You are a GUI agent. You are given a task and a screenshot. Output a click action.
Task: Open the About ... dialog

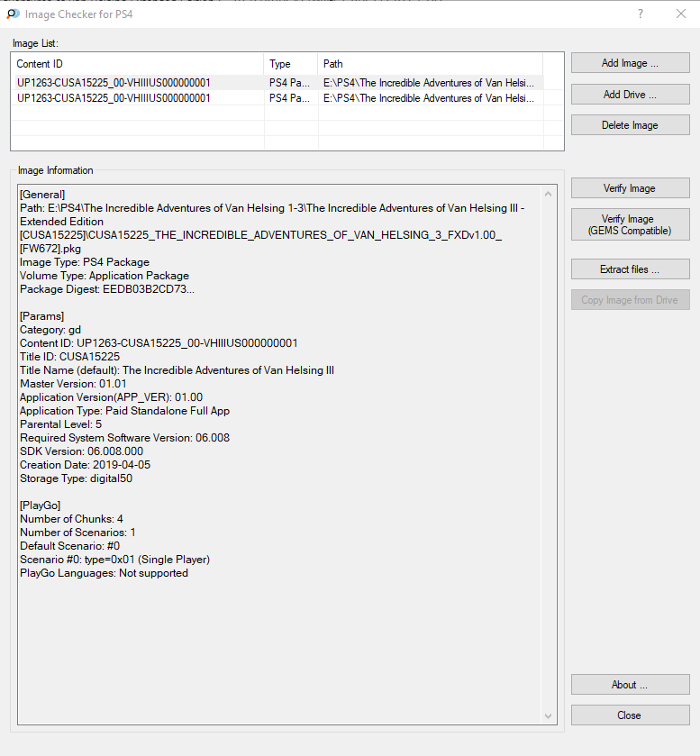click(630, 685)
